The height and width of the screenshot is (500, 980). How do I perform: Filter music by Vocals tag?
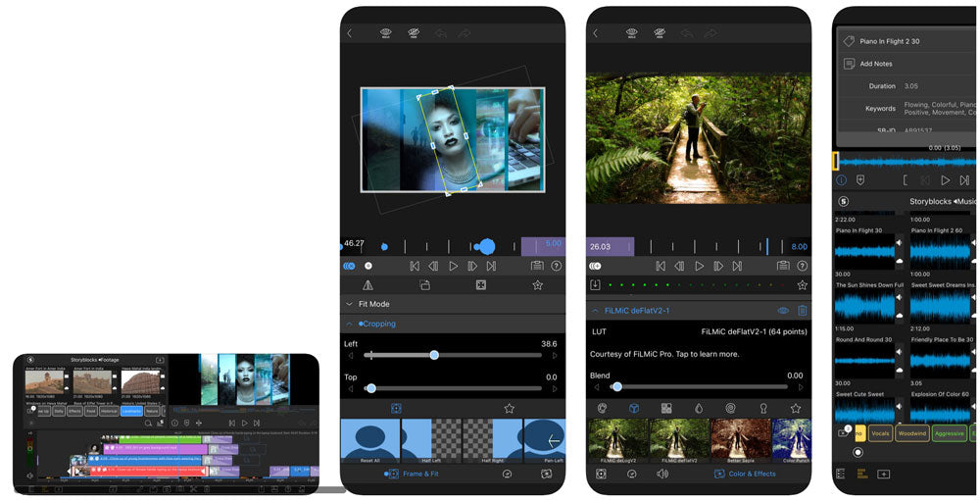(x=880, y=433)
